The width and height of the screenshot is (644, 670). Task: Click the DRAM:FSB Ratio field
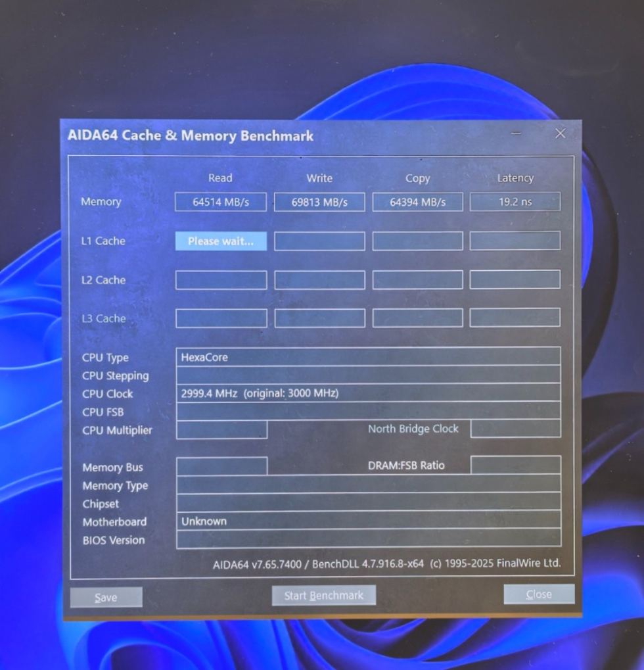coord(516,465)
